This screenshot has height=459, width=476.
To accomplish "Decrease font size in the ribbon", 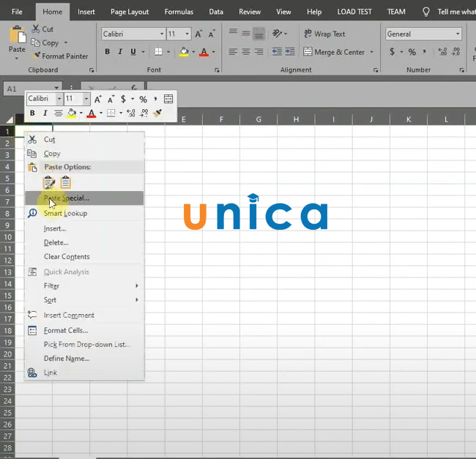I will tap(212, 34).
